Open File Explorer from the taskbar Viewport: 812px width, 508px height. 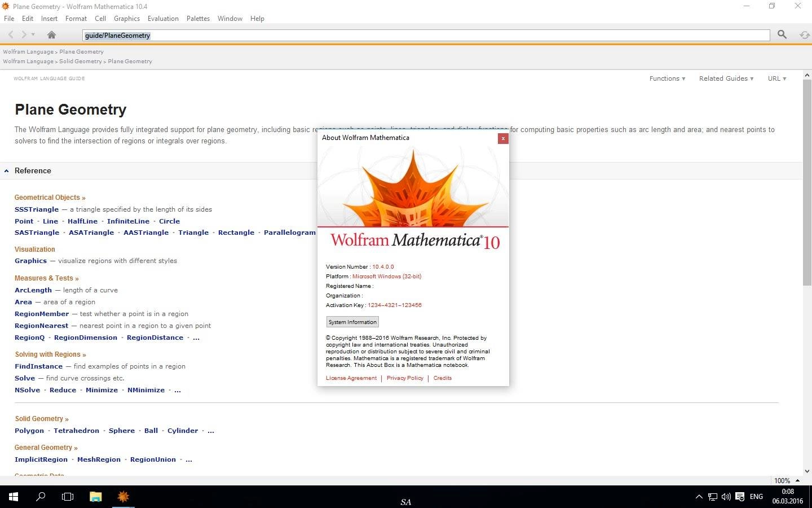pyautogui.click(x=95, y=497)
